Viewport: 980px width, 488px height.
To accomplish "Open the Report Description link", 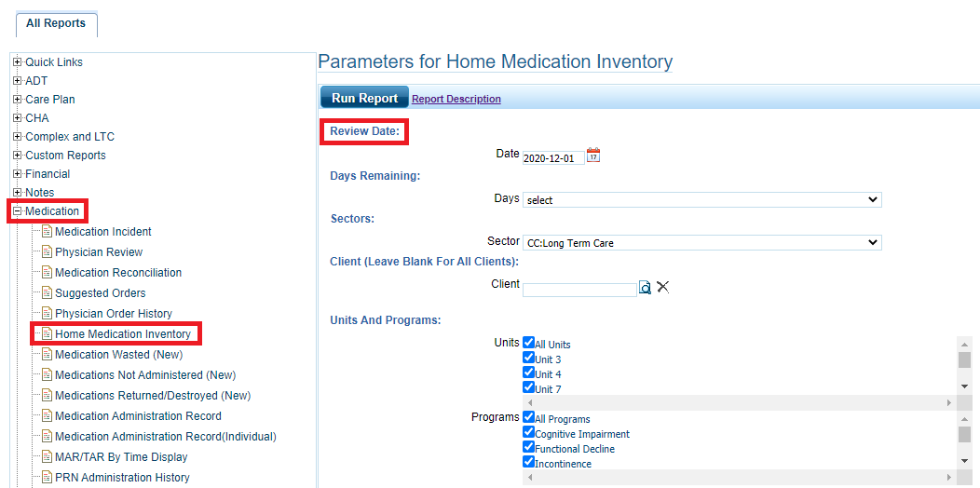I will 456,99.
